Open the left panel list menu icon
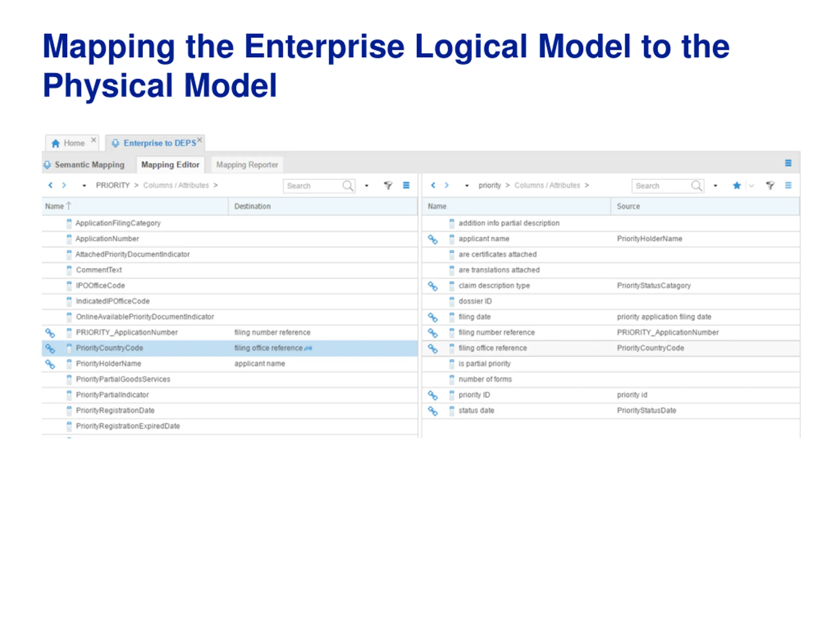Viewport: 840px width, 630px height. tap(406, 185)
